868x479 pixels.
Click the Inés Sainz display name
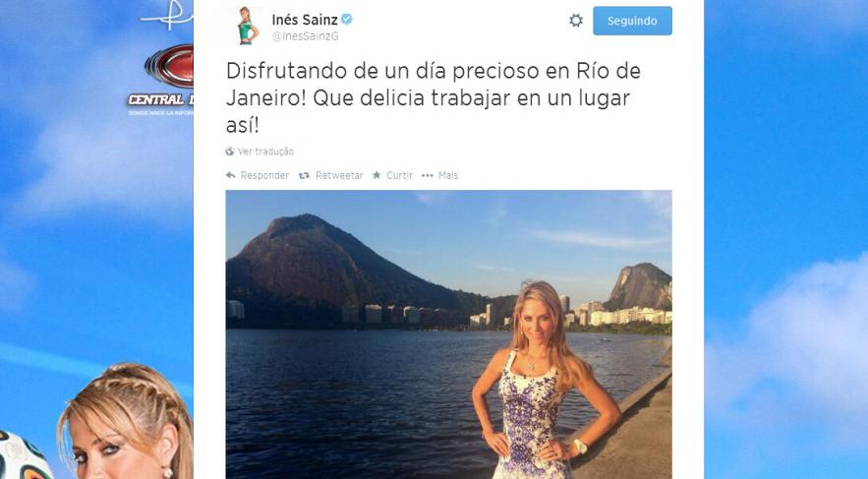pos(305,20)
